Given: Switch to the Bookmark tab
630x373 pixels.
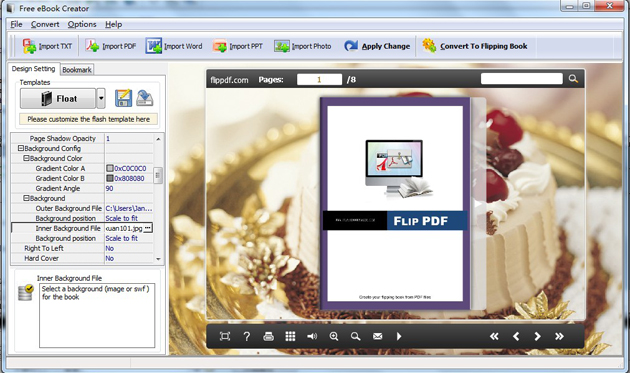Looking at the screenshot, I should [x=77, y=70].
